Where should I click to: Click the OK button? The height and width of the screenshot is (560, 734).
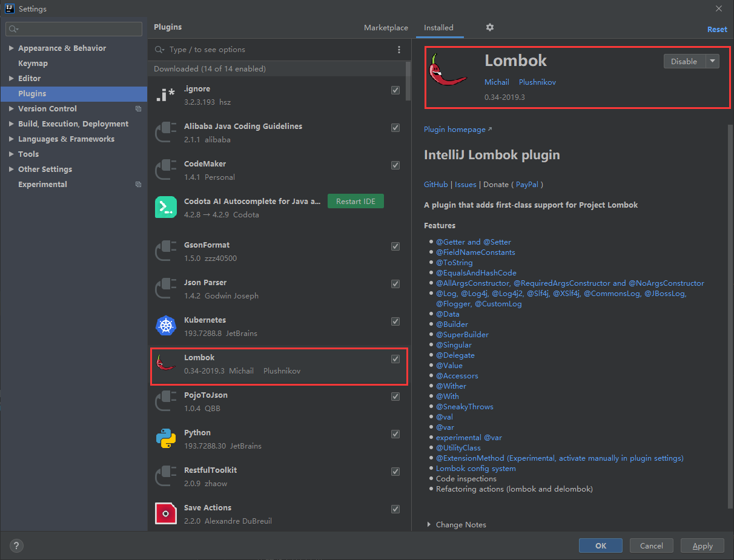point(601,545)
